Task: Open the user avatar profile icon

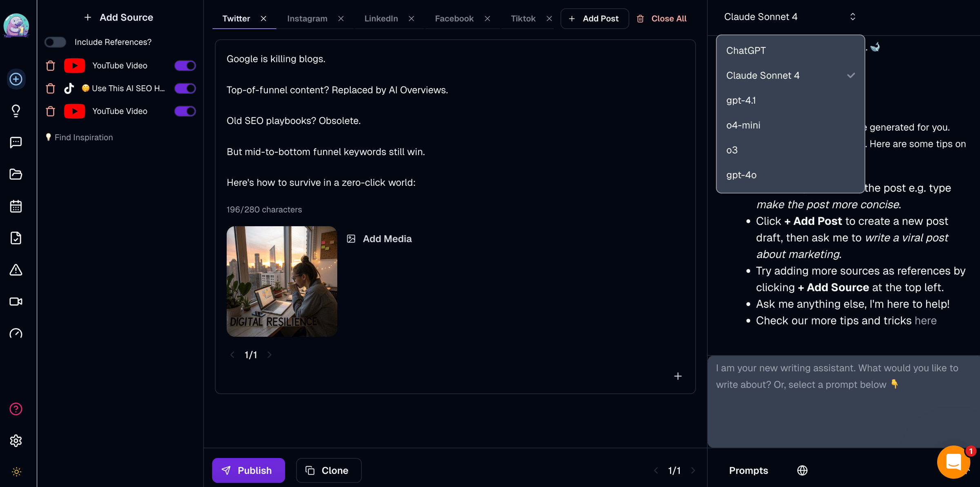Action: click(x=16, y=25)
